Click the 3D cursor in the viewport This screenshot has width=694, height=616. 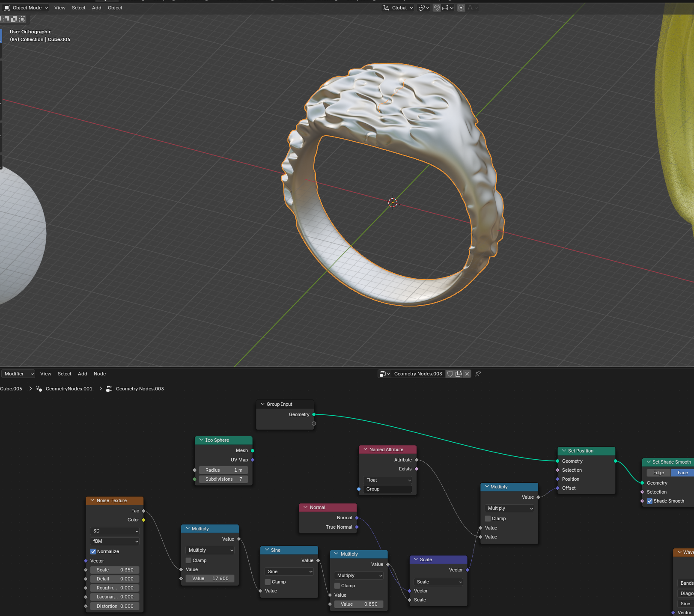pos(393,202)
